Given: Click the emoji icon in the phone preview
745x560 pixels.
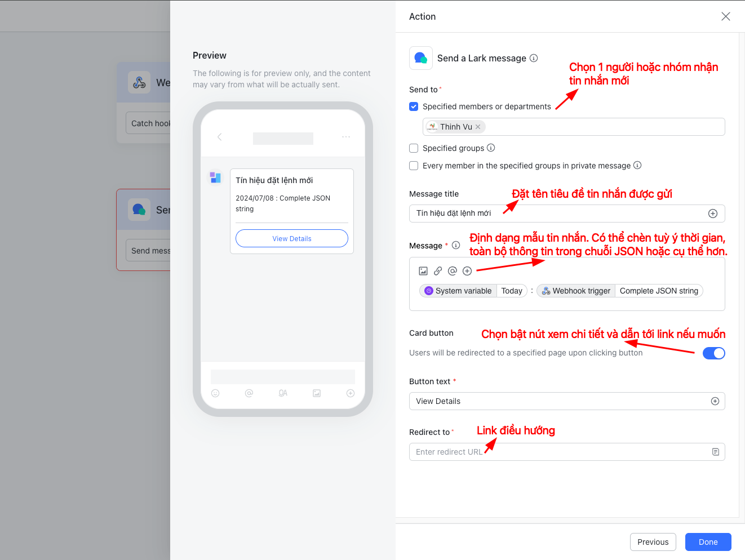Looking at the screenshot, I should pyautogui.click(x=215, y=393).
